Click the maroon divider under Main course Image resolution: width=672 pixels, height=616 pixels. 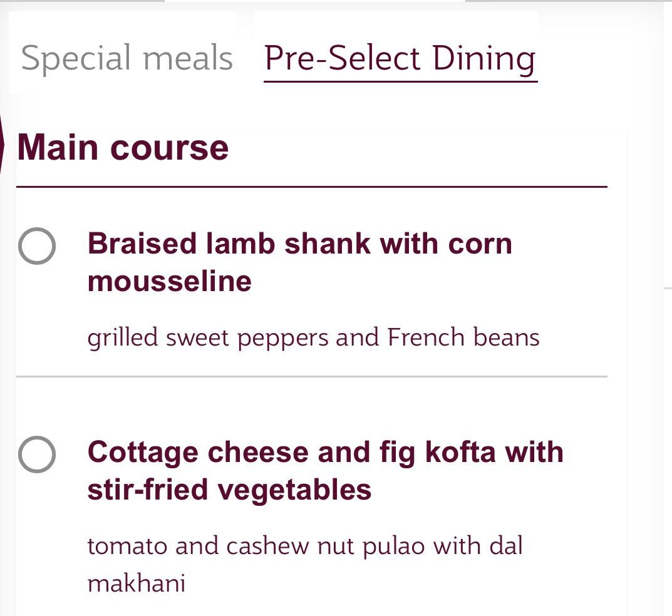pos(311,187)
